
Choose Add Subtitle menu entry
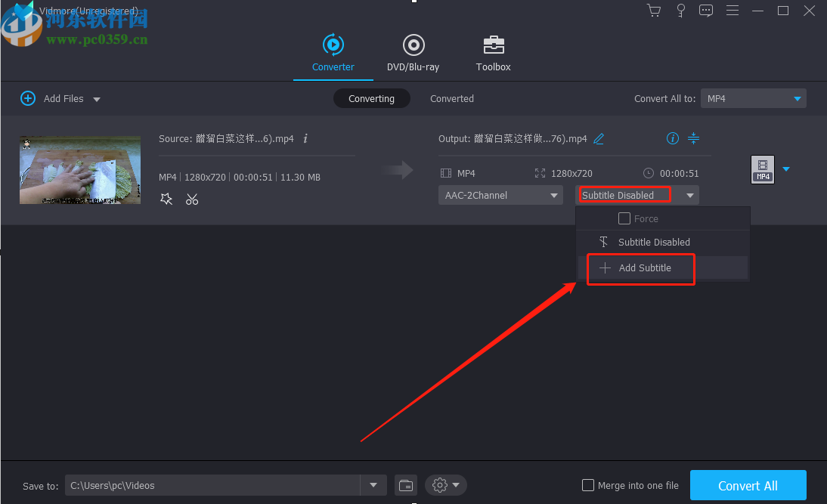click(x=662, y=267)
